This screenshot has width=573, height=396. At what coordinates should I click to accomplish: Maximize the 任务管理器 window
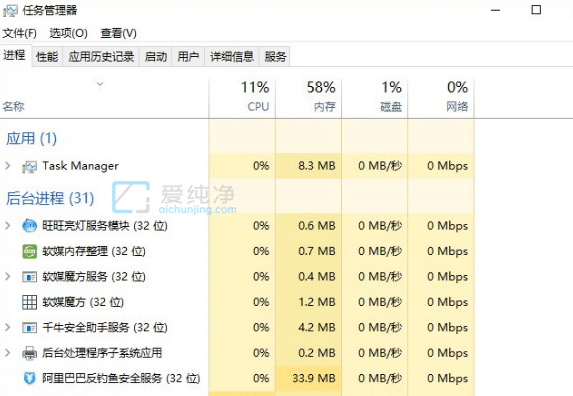536,9
